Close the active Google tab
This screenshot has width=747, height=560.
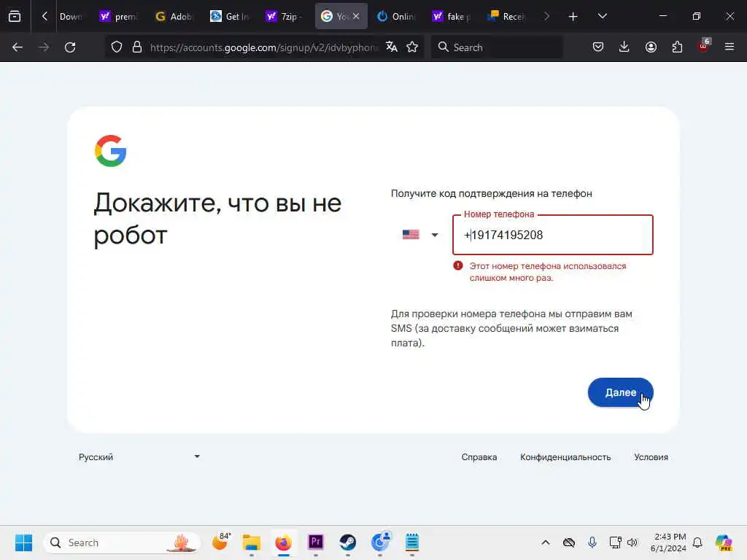tap(356, 16)
